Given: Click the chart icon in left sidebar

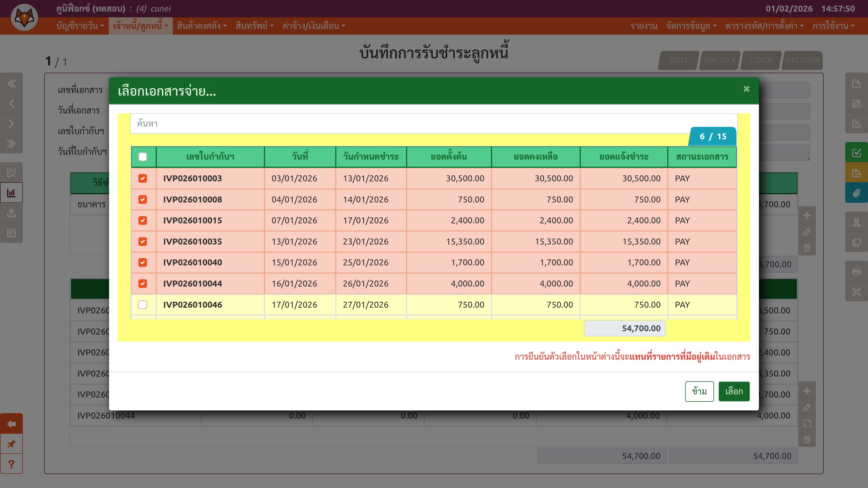Looking at the screenshot, I should (11, 193).
